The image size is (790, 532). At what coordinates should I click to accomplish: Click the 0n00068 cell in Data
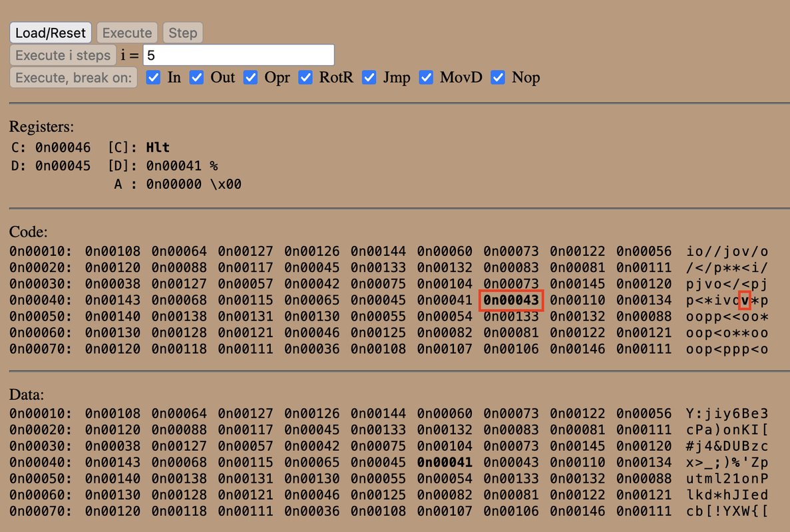coord(179,463)
